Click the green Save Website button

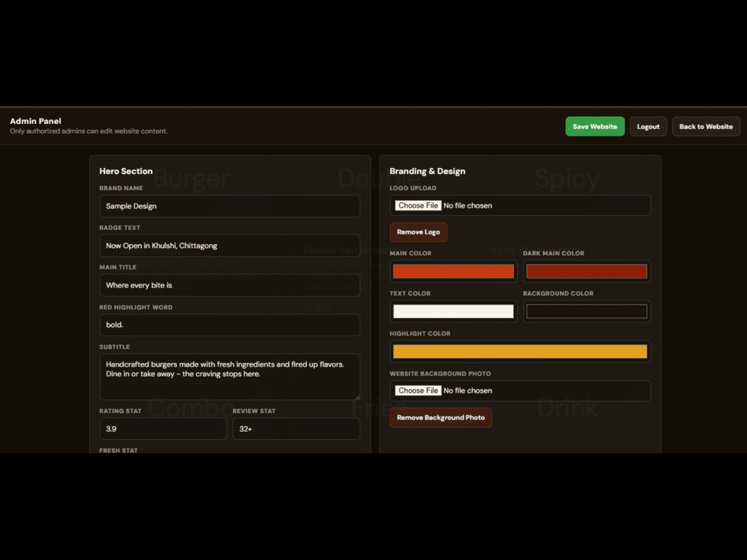pos(595,126)
